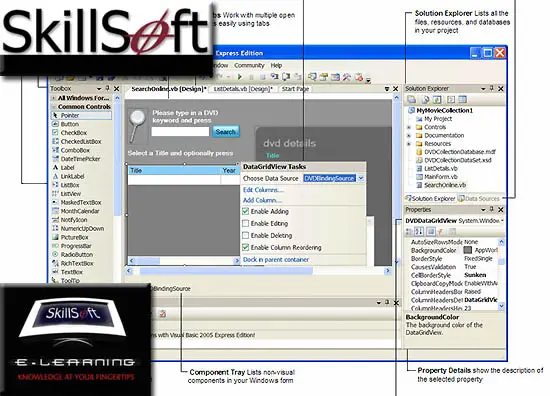
Task: Open the Community menu
Action: point(249,65)
